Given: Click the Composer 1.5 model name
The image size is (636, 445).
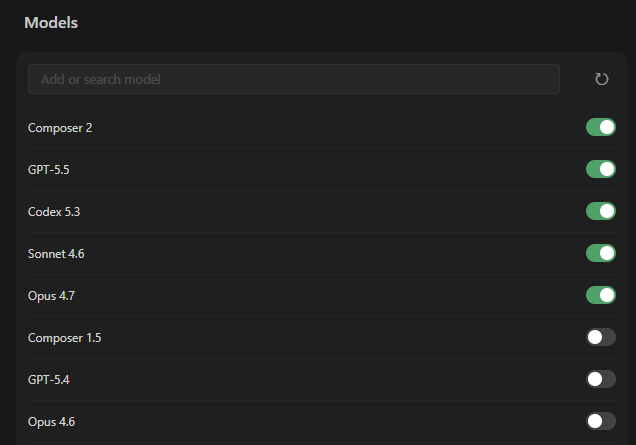Looking at the screenshot, I should 64,338.
